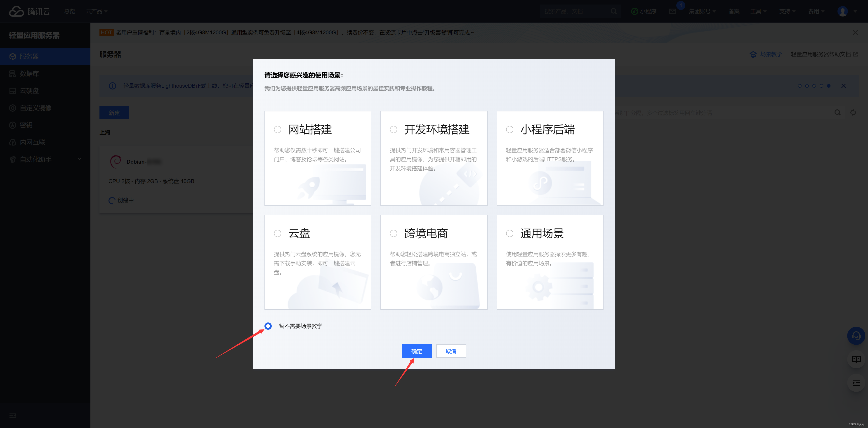Open 服务器 in the sidebar
Viewport: 868px width, 428px height.
[x=45, y=56]
